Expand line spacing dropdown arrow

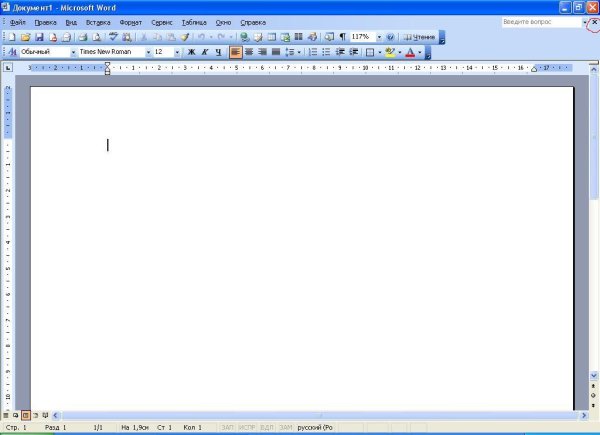click(299, 52)
